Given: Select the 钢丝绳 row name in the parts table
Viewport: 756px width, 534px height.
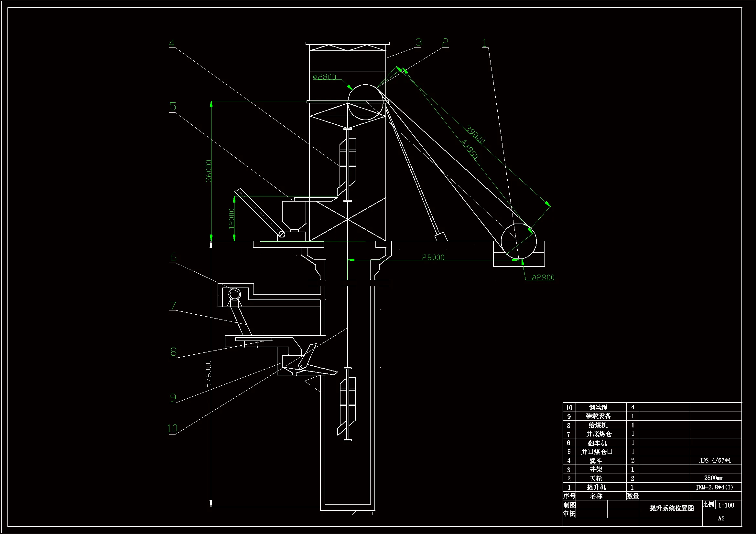Looking at the screenshot, I should (598, 407).
